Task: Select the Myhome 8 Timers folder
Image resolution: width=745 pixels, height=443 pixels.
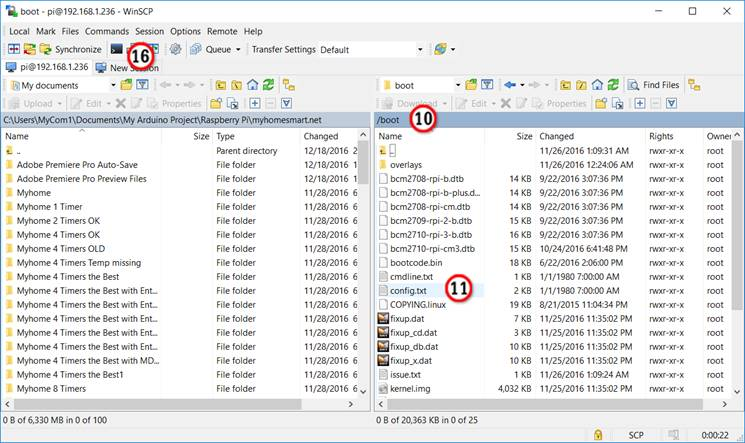Action: pyautogui.click(x=51, y=389)
